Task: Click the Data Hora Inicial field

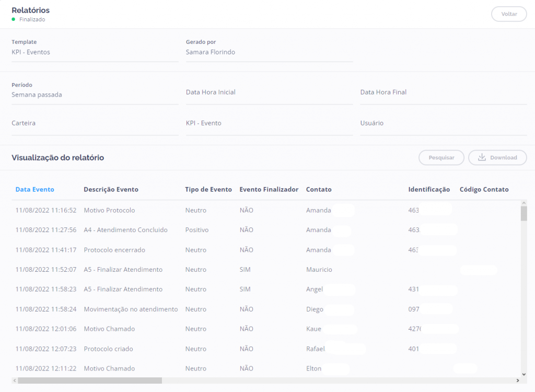Action: [x=269, y=93]
